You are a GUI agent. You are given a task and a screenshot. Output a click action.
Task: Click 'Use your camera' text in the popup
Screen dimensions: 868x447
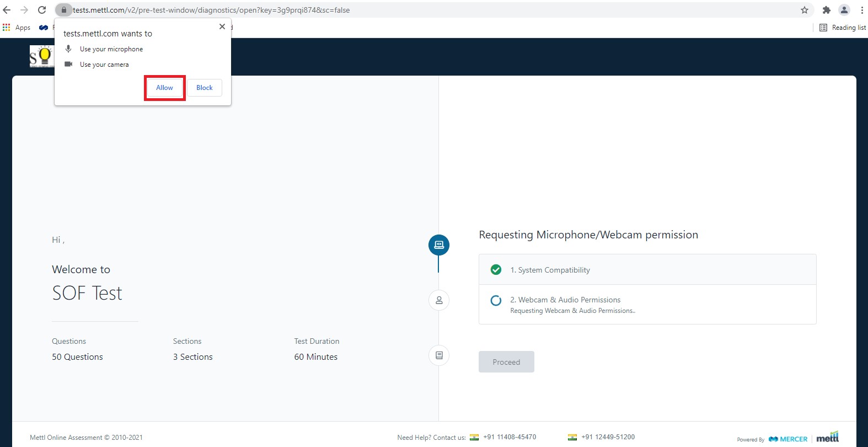[x=104, y=65]
